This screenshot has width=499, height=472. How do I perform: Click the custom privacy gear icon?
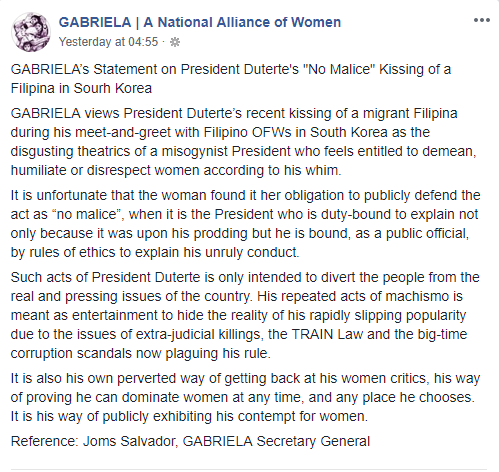pyautogui.click(x=175, y=42)
